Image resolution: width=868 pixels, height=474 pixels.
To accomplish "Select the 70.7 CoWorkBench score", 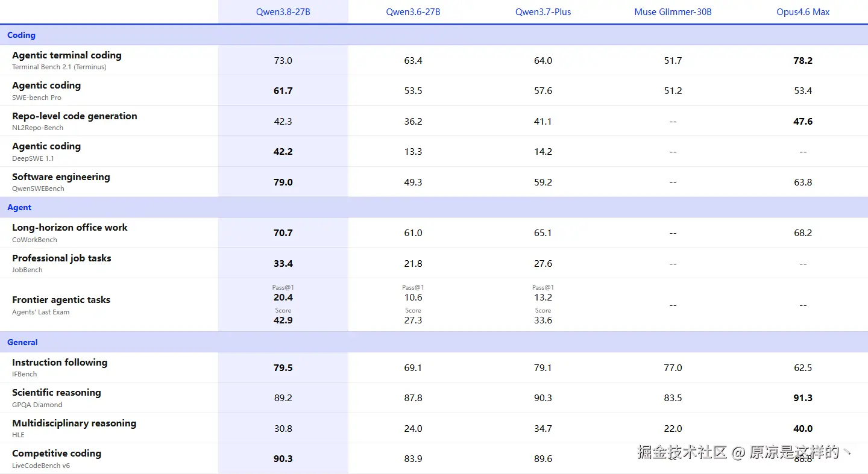I will 283,233.
